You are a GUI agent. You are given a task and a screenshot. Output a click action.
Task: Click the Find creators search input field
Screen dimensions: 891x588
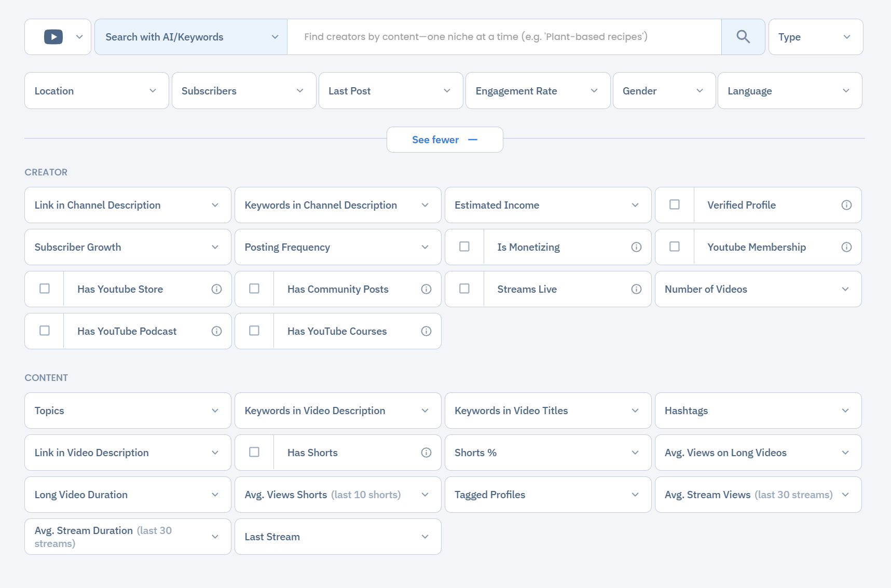pos(504,37)
